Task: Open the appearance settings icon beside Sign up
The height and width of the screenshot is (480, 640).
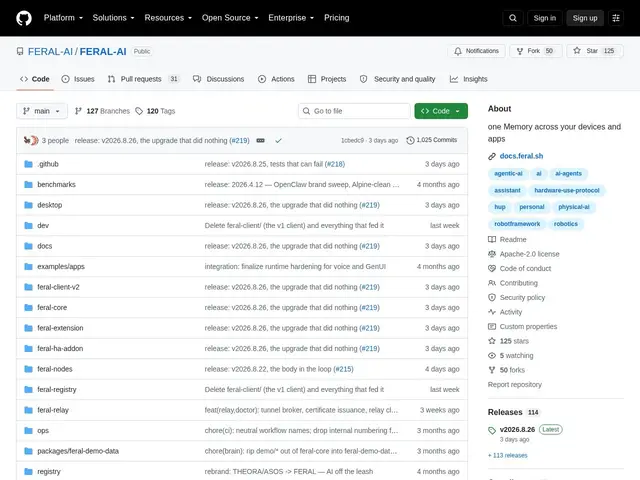Action: click(x=616, y=18)
